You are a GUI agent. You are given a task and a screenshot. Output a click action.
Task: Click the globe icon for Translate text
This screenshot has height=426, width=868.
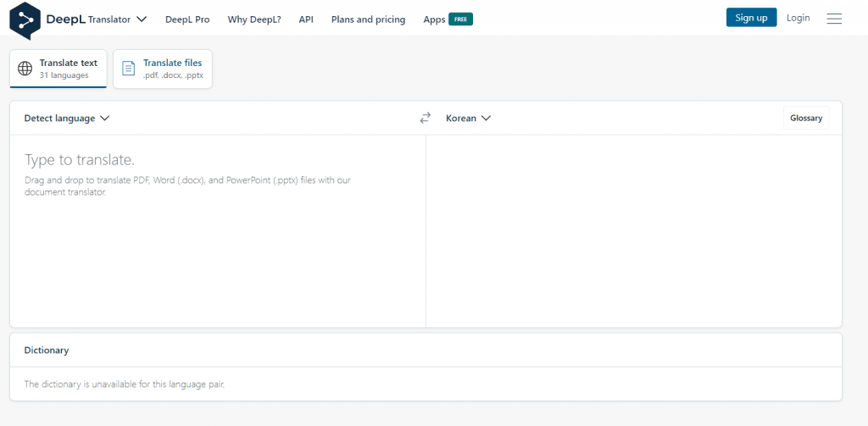tap(25, 69)
